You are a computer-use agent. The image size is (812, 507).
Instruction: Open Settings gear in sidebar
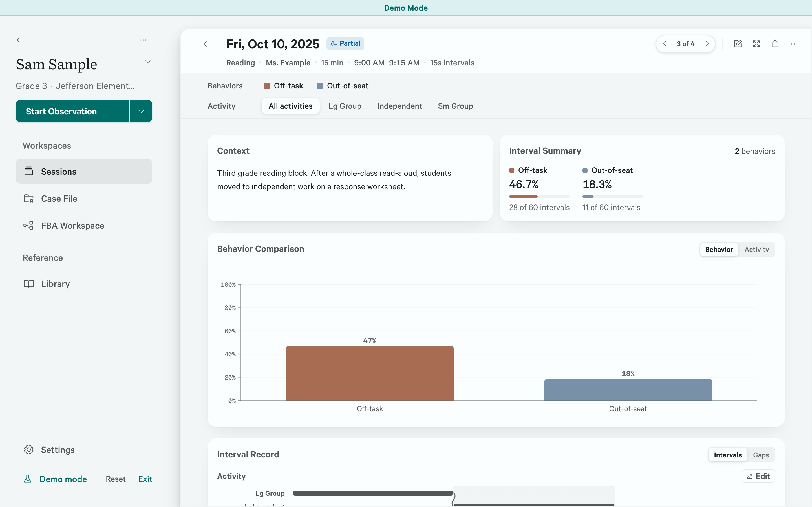pyautogui.click(x=29, y=450)
